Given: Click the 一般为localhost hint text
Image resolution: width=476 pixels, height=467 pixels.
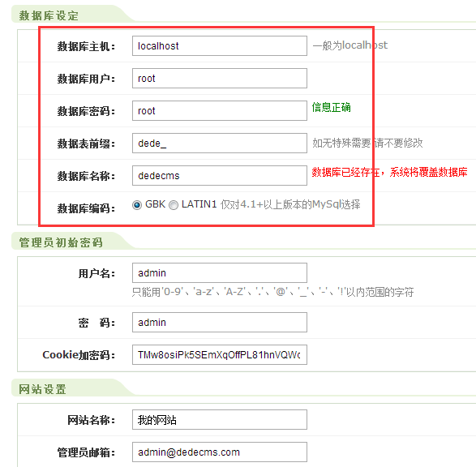Looking at the screenshot, I should [350, 45].
